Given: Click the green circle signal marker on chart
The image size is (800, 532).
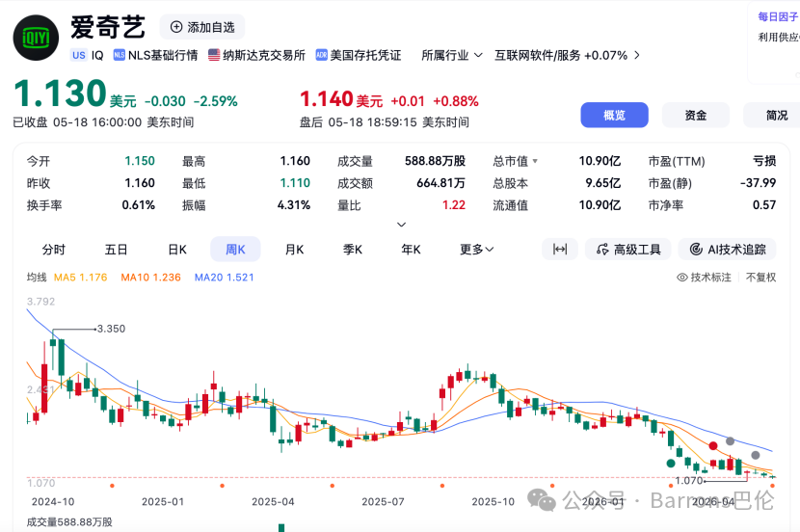Looking at the screenshot, I should click(x=671, y=464).
